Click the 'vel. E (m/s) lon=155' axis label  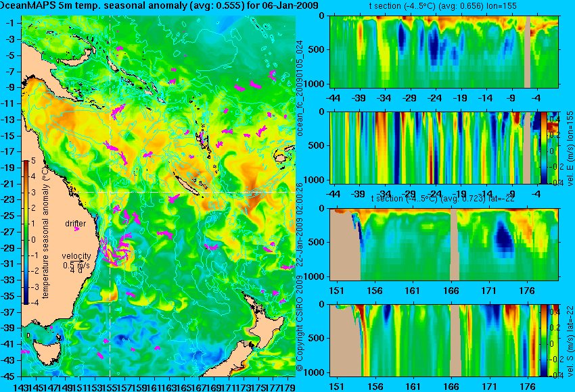click(x=570, y=149)
